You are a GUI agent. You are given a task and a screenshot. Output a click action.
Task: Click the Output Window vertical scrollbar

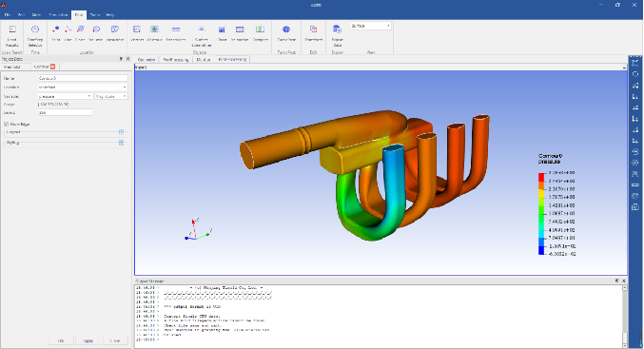point(624,316)
